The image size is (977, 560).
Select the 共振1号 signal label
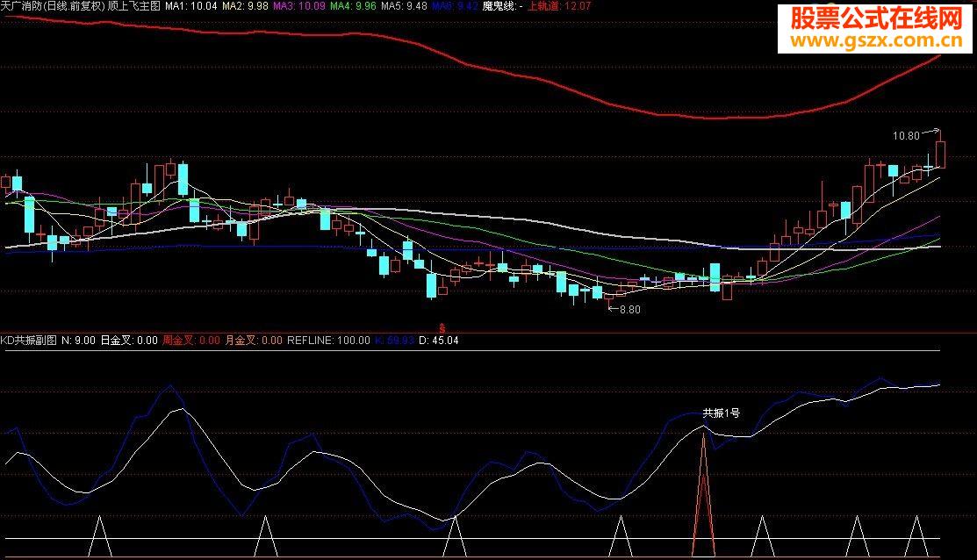point(722,413)
